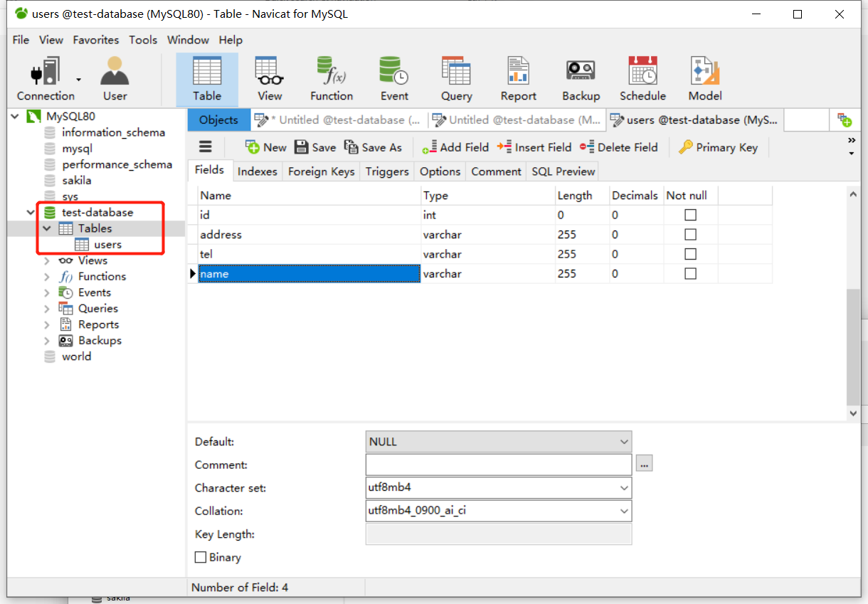Viewport: 868px width, 604px height.
Task: Toggle Not null checkbox for name field
Action: click(x=690, y=274)
